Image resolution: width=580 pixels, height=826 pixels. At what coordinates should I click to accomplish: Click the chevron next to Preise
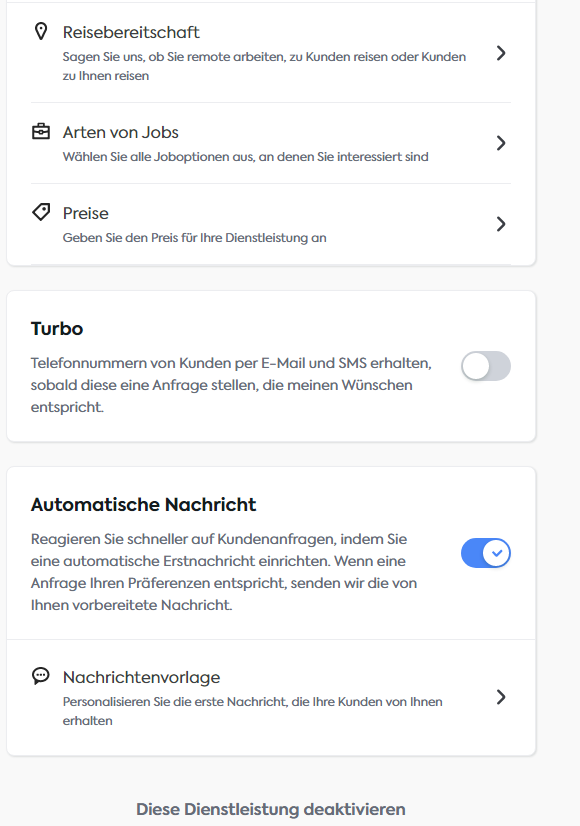(501, 224)
